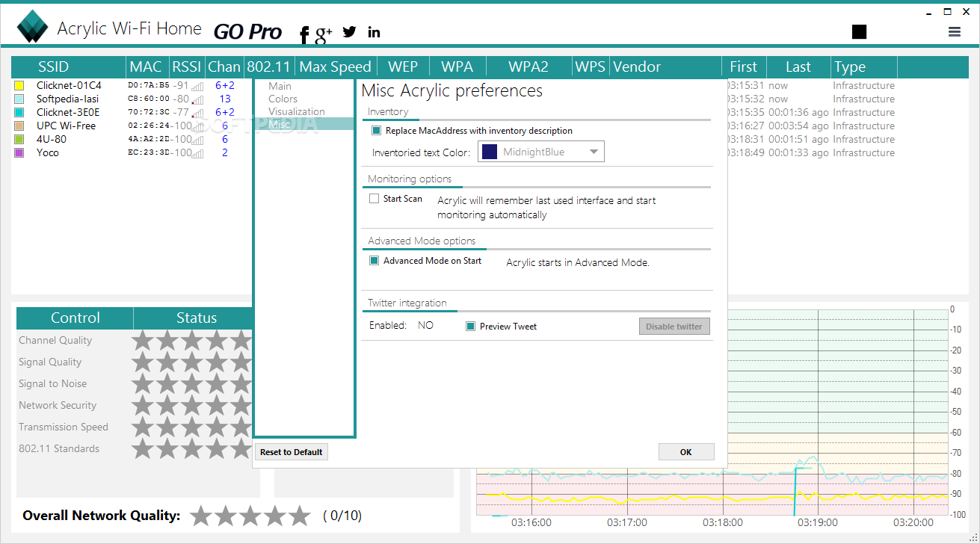Open the hamburger menu icon

[x=955, y=31]
